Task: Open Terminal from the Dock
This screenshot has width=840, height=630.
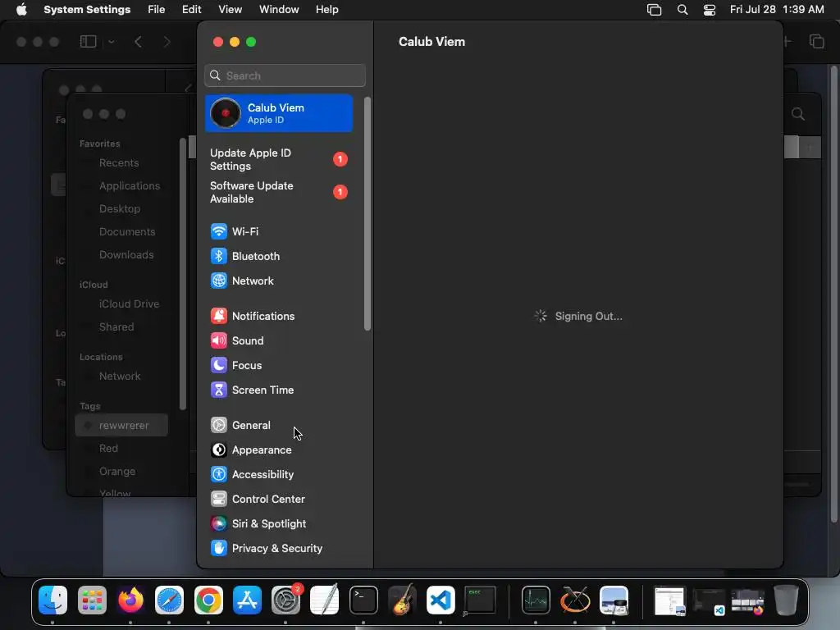Action: pos(363,600)
